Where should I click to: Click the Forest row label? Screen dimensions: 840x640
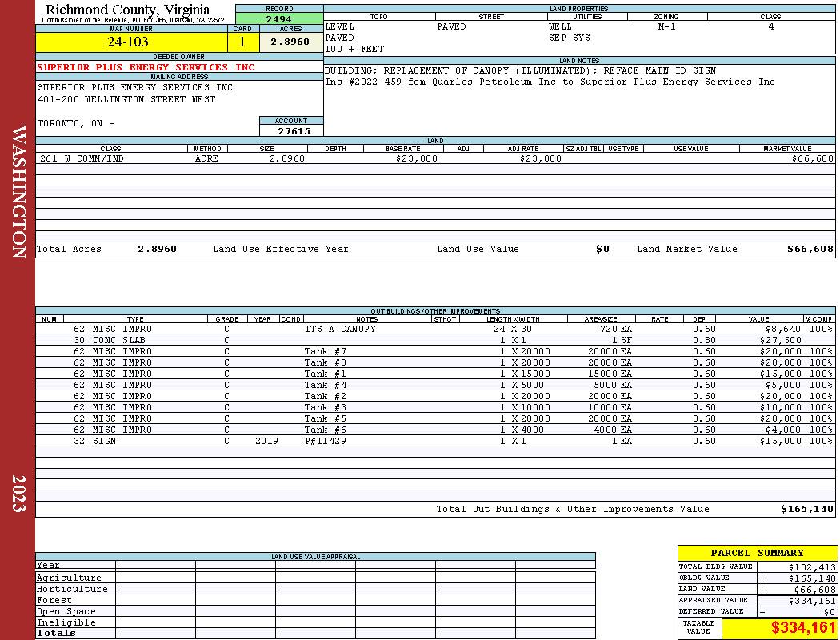54,600
